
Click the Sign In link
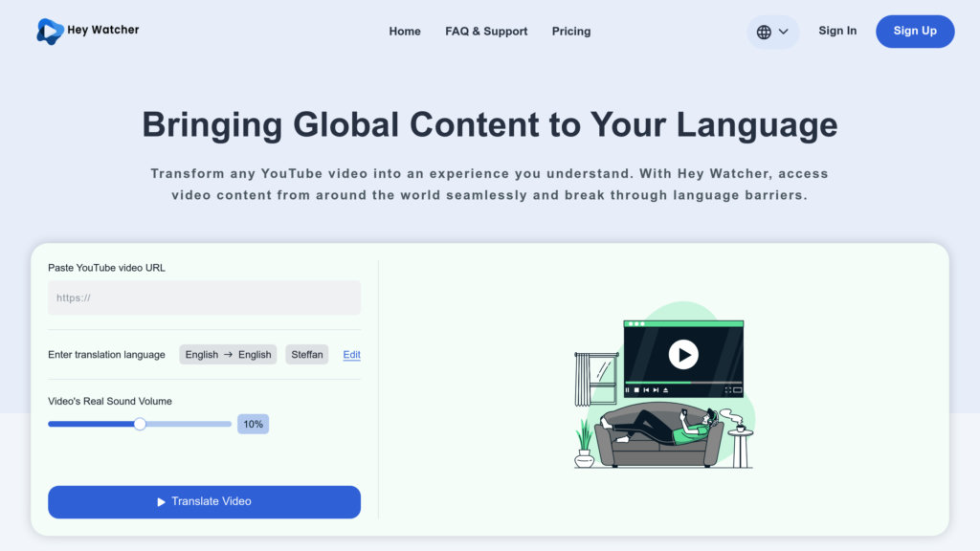click(x=837, y=31)
